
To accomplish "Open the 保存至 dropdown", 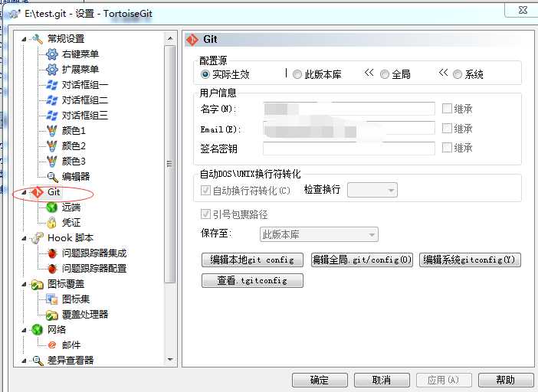I will click(319, 235).
